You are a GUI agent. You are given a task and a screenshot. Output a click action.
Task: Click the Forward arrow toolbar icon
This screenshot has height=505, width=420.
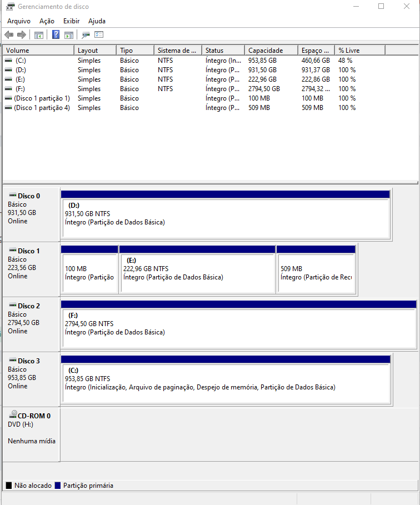(x=22, y=35)
